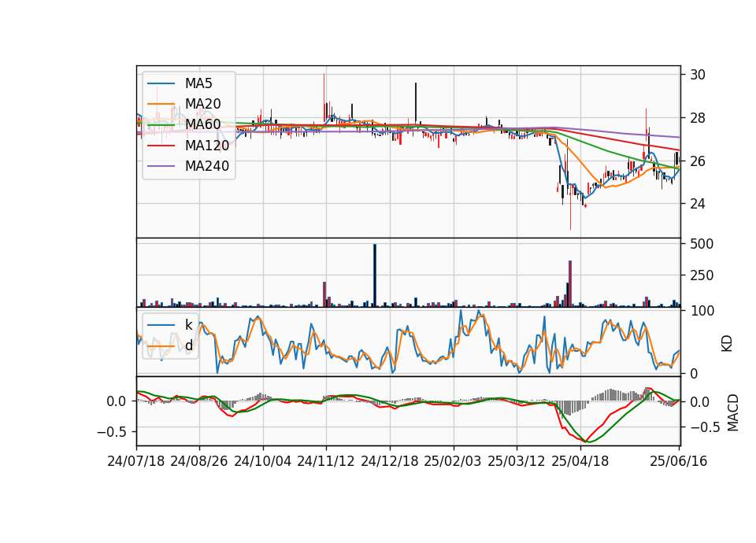Click the 25/06/16 date axis label

tap(678, 461)
